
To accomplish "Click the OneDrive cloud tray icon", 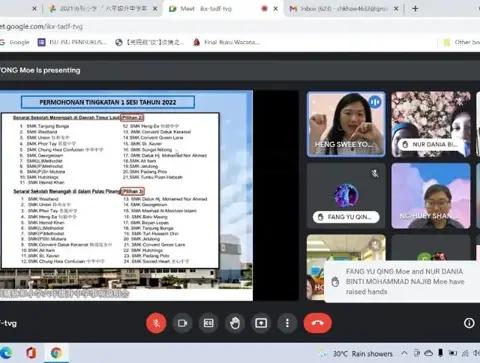I will [x=428, y=353].
